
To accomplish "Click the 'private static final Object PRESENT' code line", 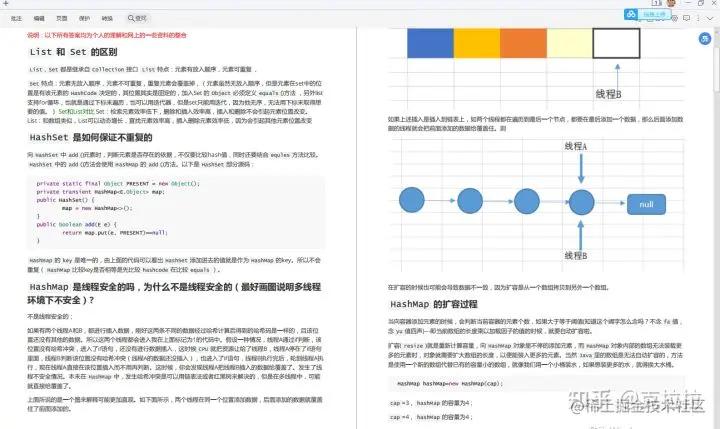I will click(x=118, y=184).
